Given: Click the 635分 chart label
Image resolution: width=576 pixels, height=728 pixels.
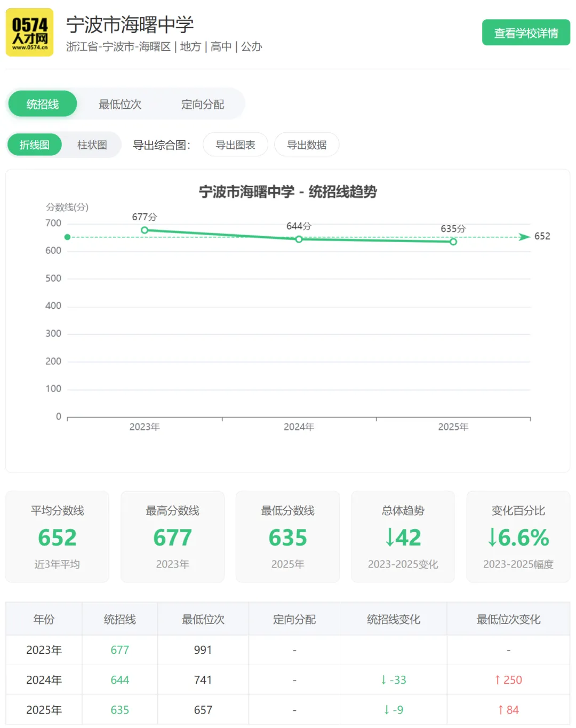Looking at the screenshot, I should pyautogui.click(x=453, y=229).
